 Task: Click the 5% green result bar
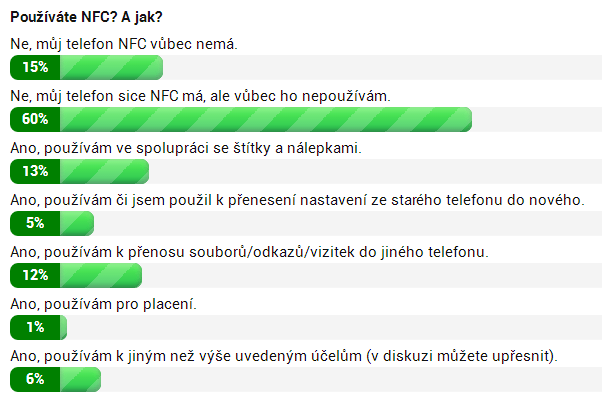(x=52, y=223)
